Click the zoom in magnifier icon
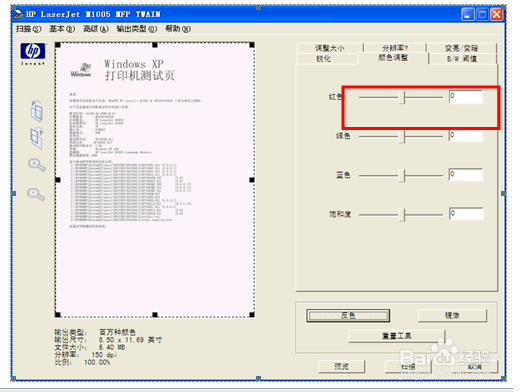521x392 pixels. pos(36,165)
